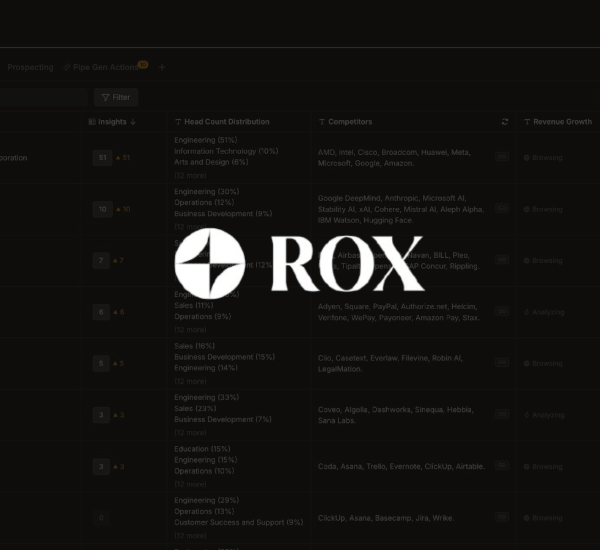Add a new tab with the plus icon
600x550 pixels.
(x=162, y=68)
